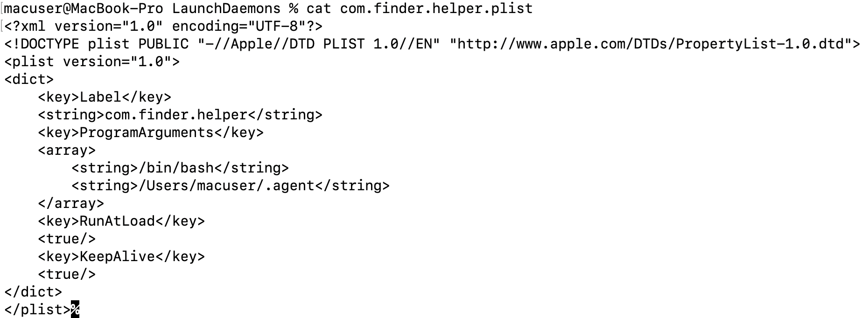Click the Label key text
Screen dimensions: 868x318
100,97
